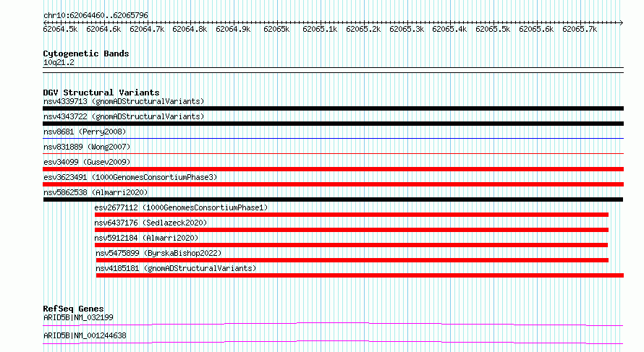Open the nsv8681 (Perry2008) variant

coord(85,132)
